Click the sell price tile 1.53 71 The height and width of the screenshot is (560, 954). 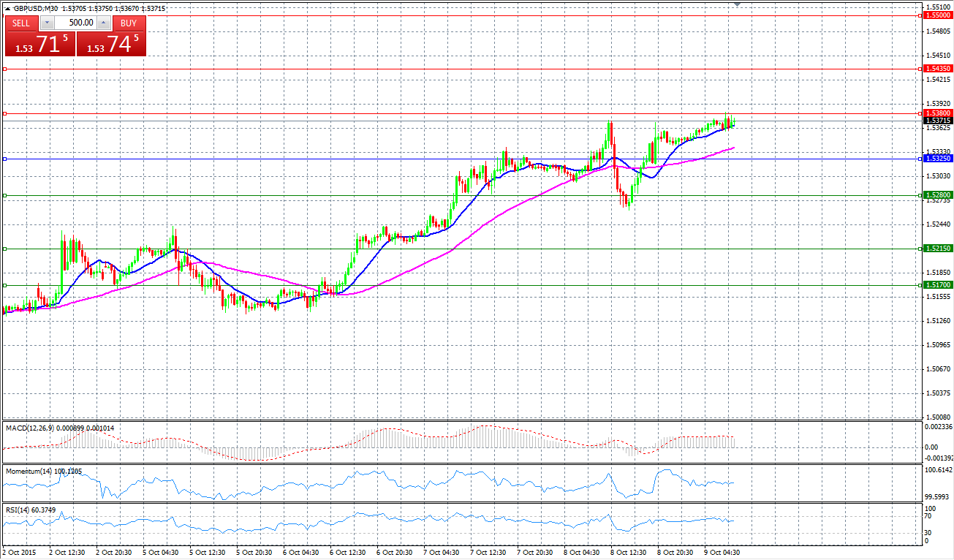coord(39,43)
